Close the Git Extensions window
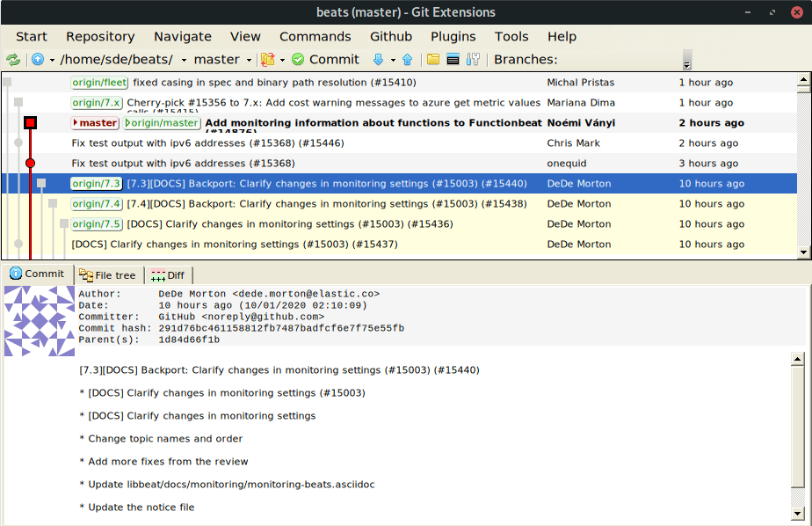The width and height of the screenshot is (812, 526). tap(797, 12)
